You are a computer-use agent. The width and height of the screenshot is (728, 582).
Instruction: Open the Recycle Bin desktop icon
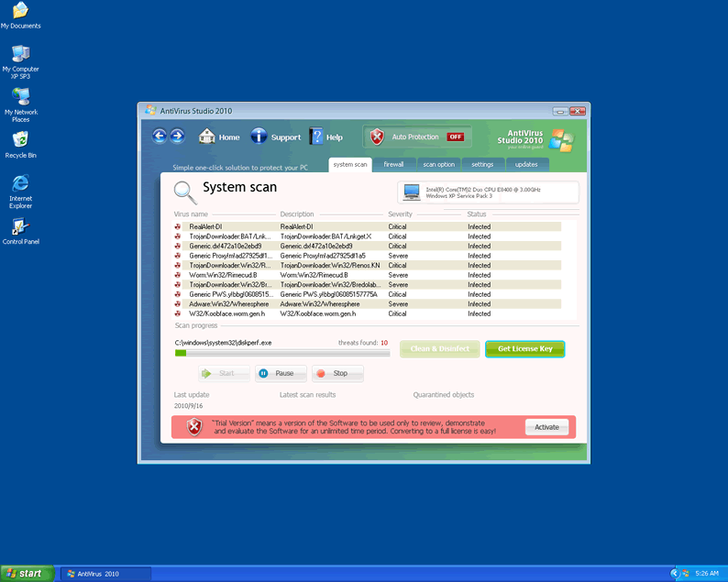(20, 140)
